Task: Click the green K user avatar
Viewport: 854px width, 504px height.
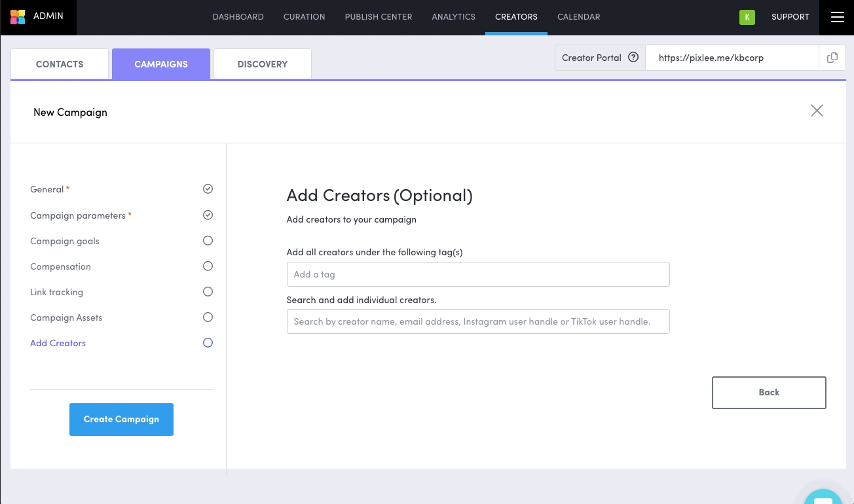Action: pos(747,17)
